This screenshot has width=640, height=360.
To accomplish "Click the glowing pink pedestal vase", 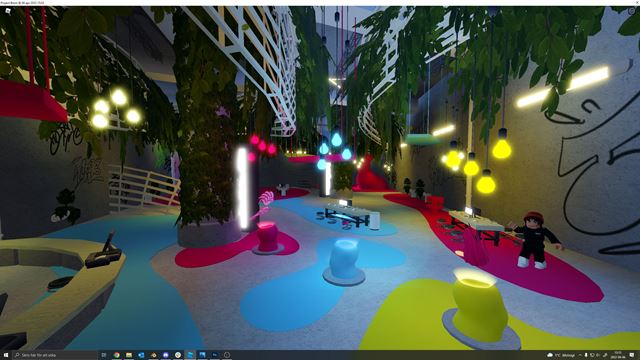I will tap(268, 238).
